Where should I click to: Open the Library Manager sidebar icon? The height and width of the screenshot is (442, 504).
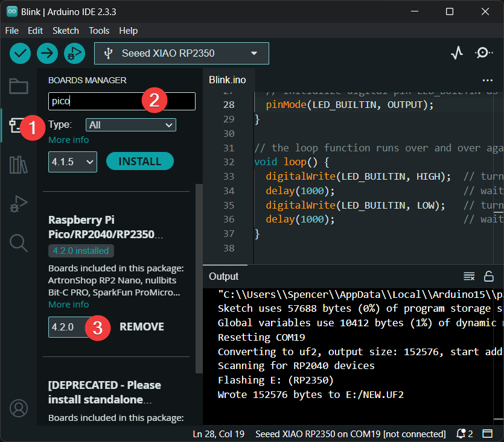pyautogui.click(x=19, y=165)
